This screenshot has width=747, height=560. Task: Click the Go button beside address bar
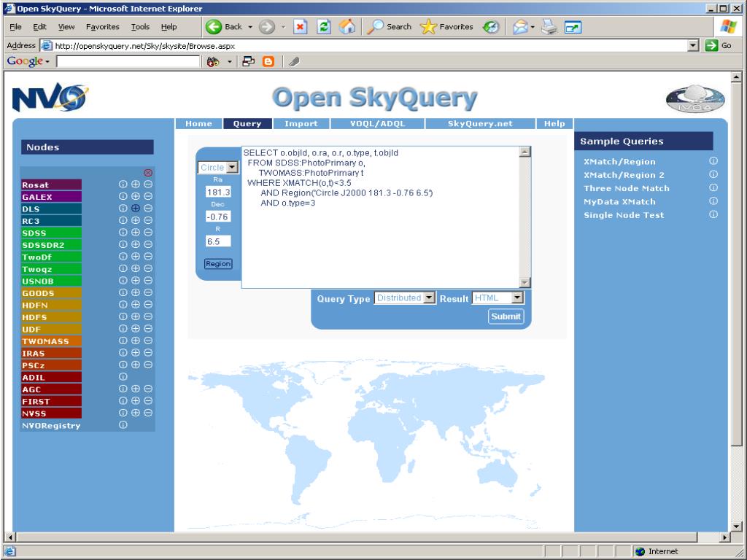pyautogui.click(x=719, y=46)
